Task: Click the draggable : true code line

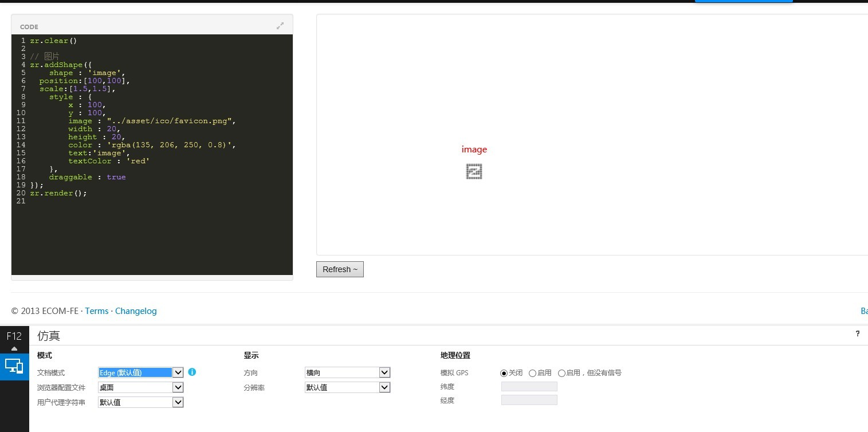Action: [87, 177]
